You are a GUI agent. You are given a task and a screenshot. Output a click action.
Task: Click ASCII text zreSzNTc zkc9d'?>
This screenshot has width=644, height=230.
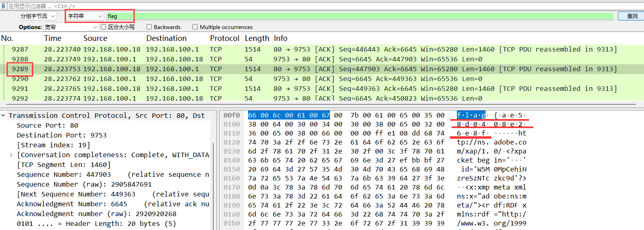tap(492, 178)
